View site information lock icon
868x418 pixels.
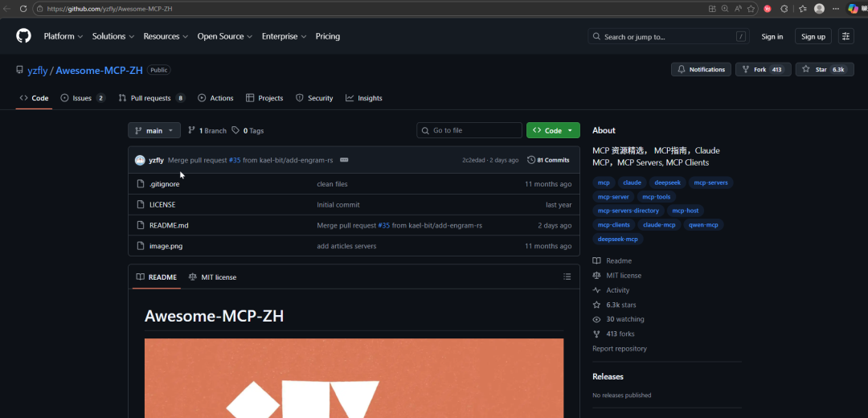[40, 9]
